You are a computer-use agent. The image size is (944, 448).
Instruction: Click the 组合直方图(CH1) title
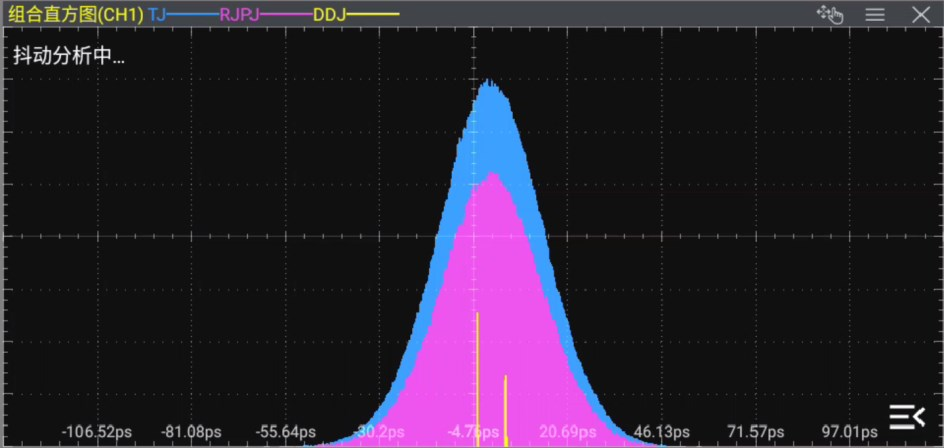(x=76, y=14)
